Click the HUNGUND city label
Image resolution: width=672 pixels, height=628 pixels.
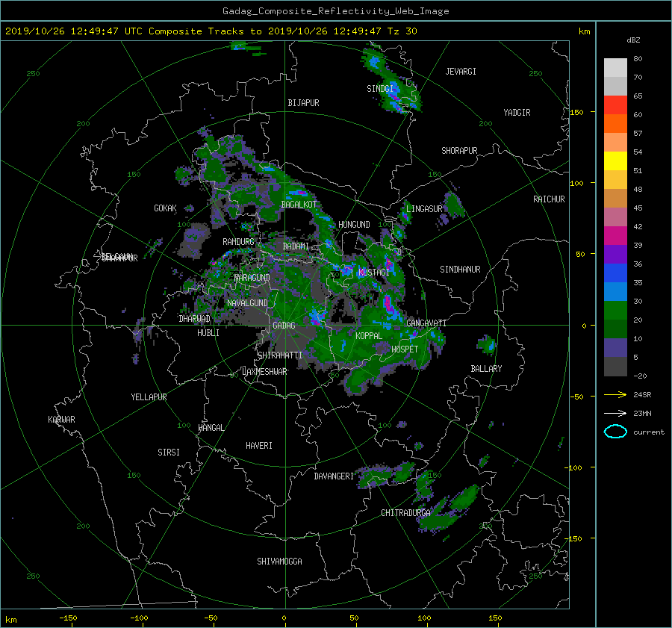pos(354,225)
